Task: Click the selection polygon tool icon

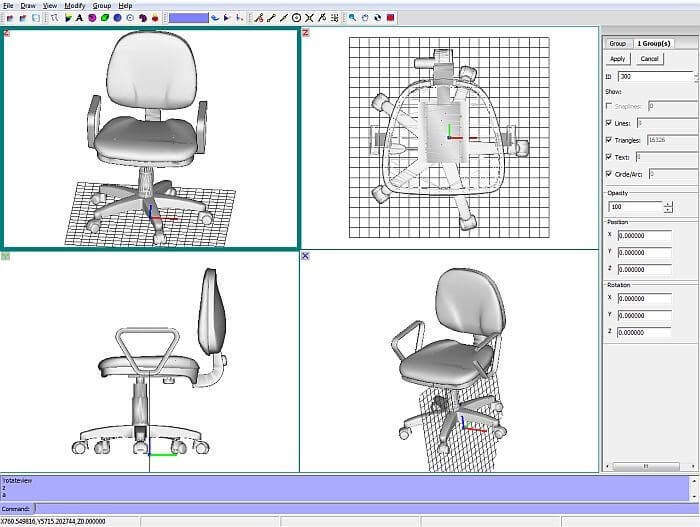Action: coord(54,18)
